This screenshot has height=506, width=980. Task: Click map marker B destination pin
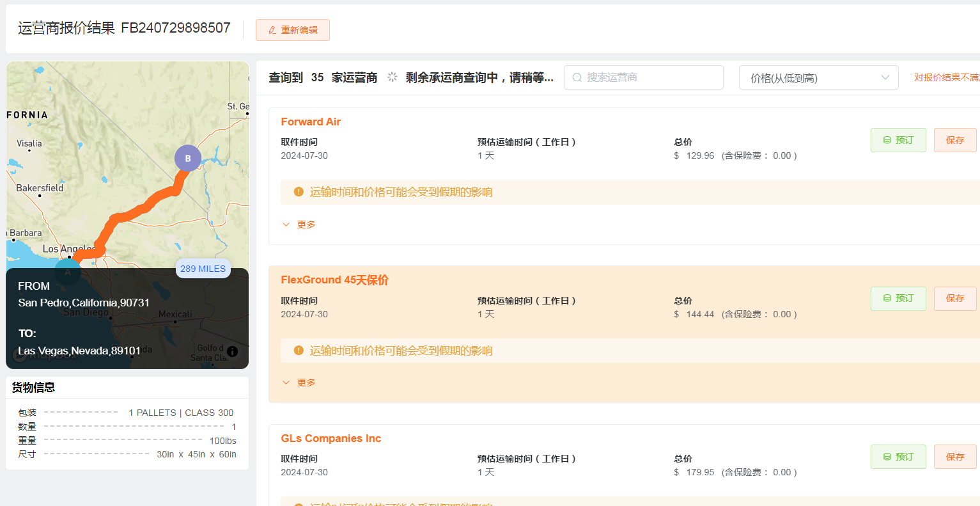pos(188,158)
